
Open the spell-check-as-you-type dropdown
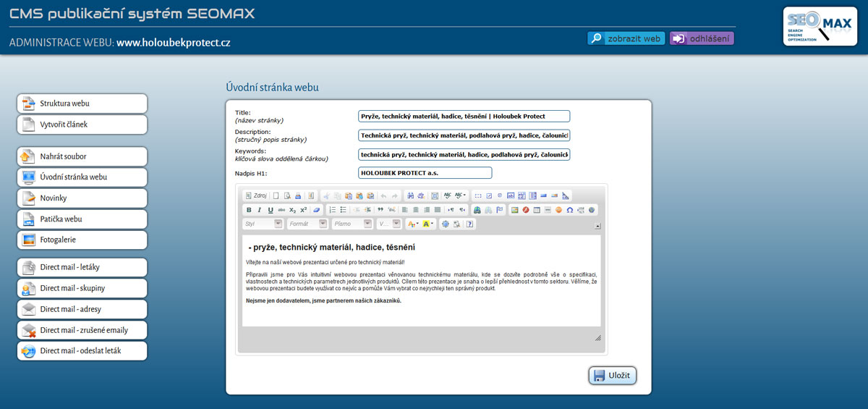(x=461, y=195)
